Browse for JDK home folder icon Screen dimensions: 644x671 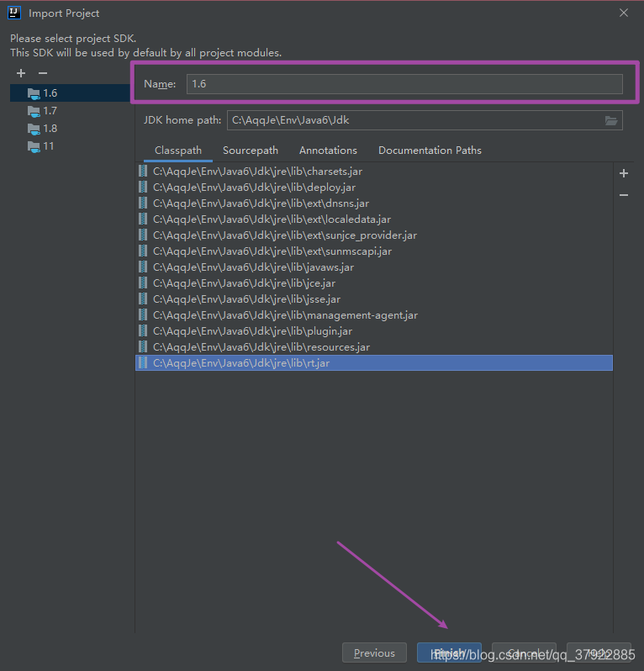[611, 121]
